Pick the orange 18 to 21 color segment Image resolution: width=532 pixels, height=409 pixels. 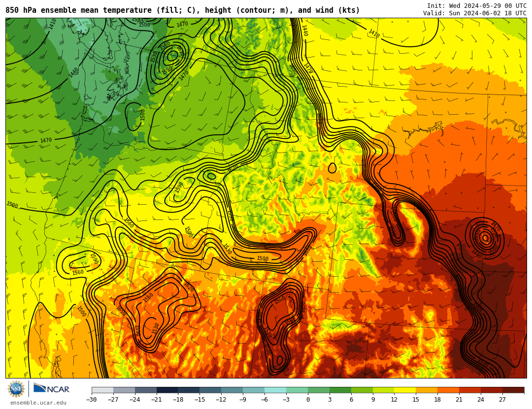(x=448, y=390)
